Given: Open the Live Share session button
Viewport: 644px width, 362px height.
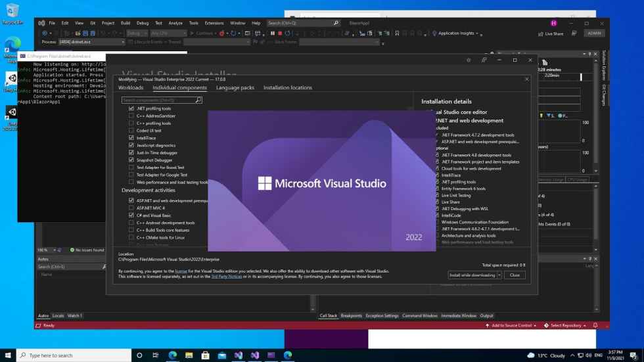Looking at the screenshot, I should [551, 34].
